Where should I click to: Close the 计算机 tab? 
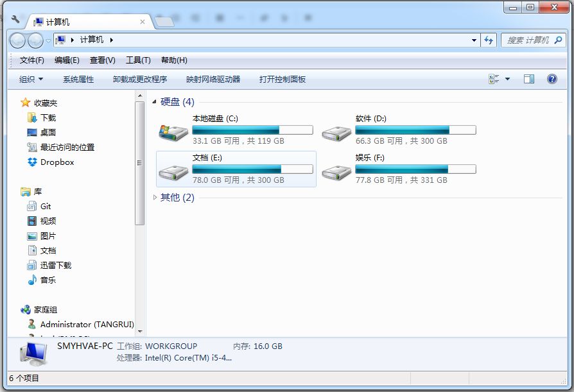[143, 22]
